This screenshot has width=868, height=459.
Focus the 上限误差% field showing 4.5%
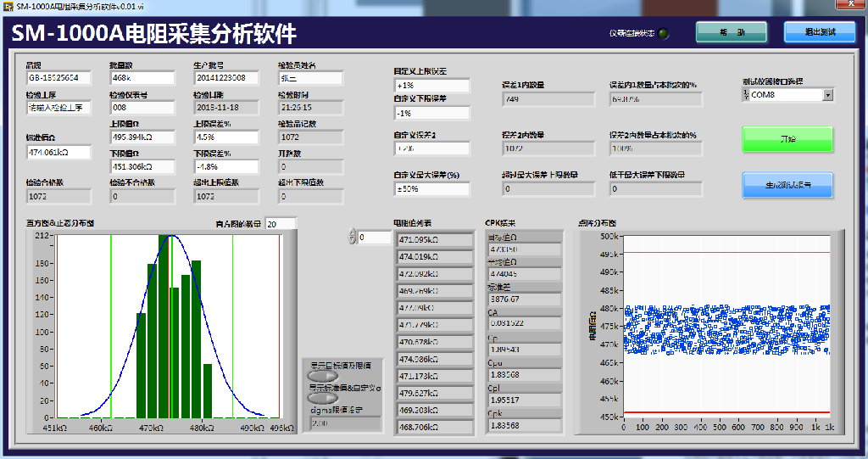pos(225,137)
